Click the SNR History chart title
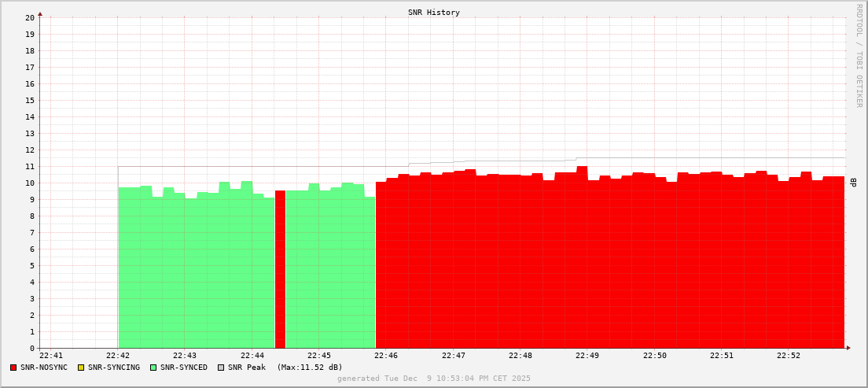868x388 pixels. (434, 13)
